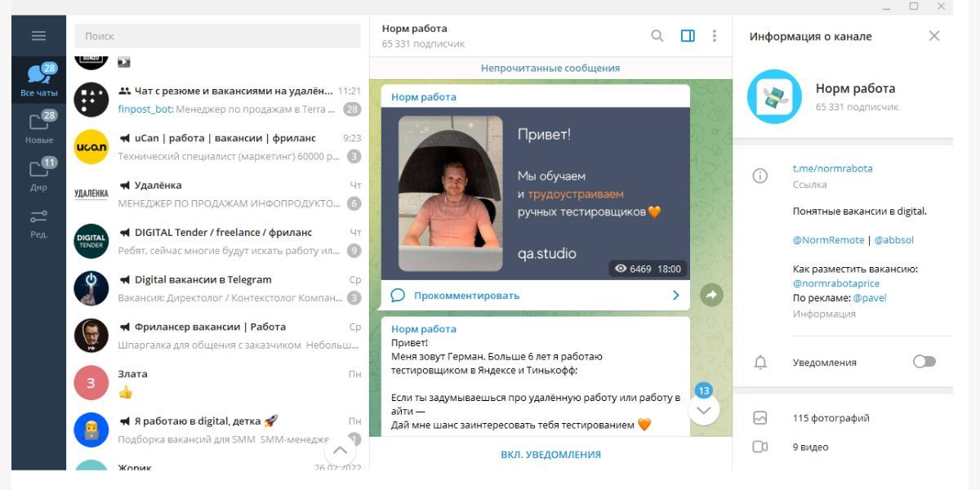Click the unread badge 28 on the Чат с резюме и вакансиями row
This screenshot has width=980, height=490.
pyautogui.click(x=352, y=109)
